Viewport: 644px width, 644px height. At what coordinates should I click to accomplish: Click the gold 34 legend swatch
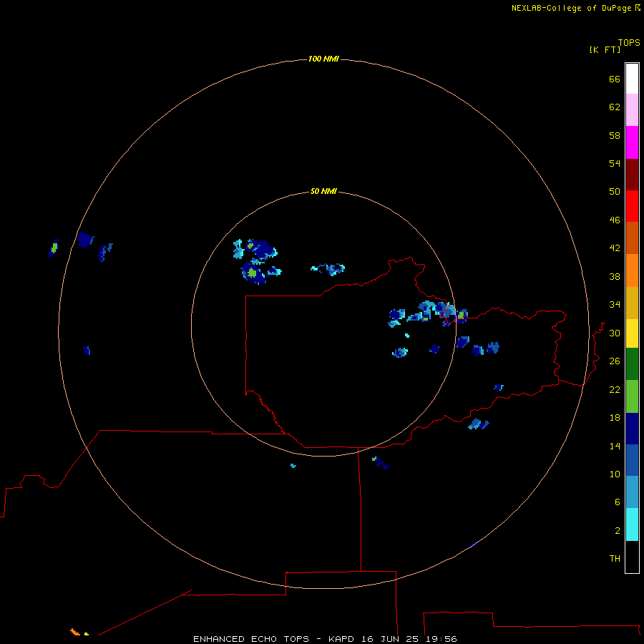coord(632,303)
